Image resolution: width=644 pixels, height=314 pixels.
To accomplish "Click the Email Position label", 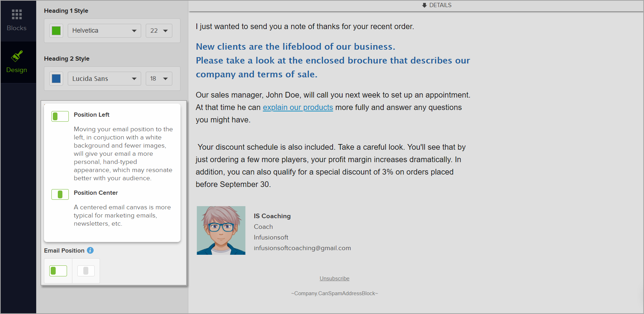I will click(x=64, y=250).
